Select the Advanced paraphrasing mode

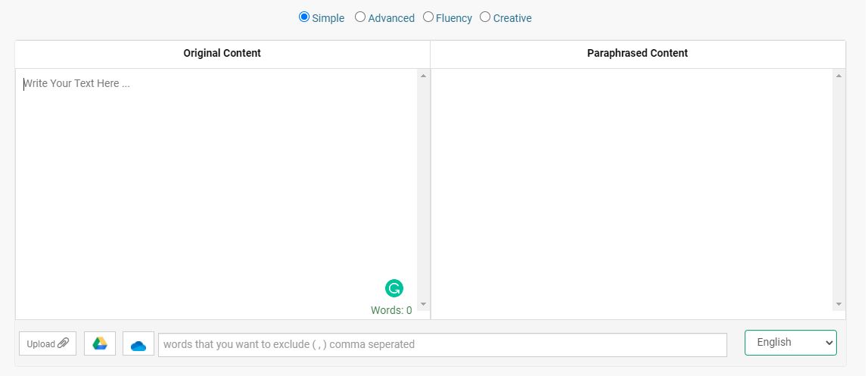coord(359,17)
